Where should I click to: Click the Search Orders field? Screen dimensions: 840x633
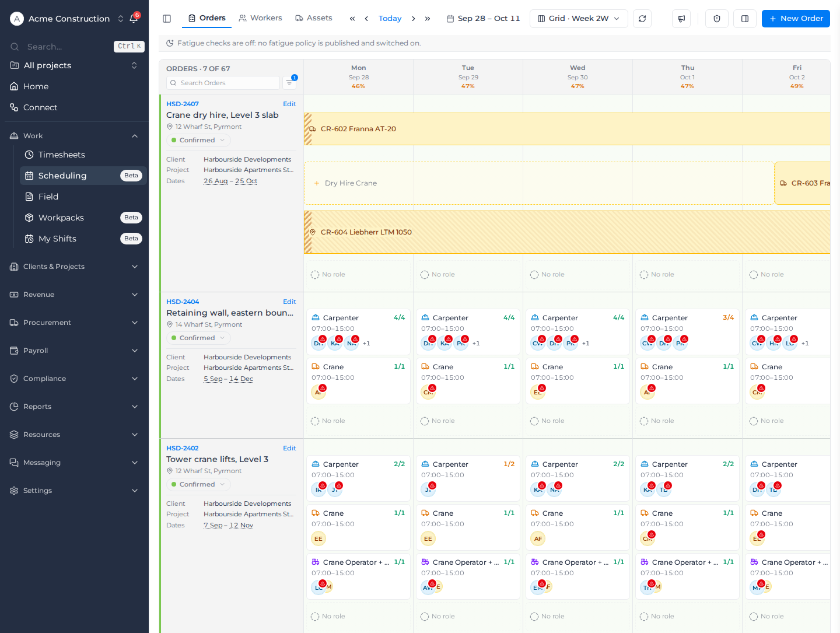(x=223, y=83)
